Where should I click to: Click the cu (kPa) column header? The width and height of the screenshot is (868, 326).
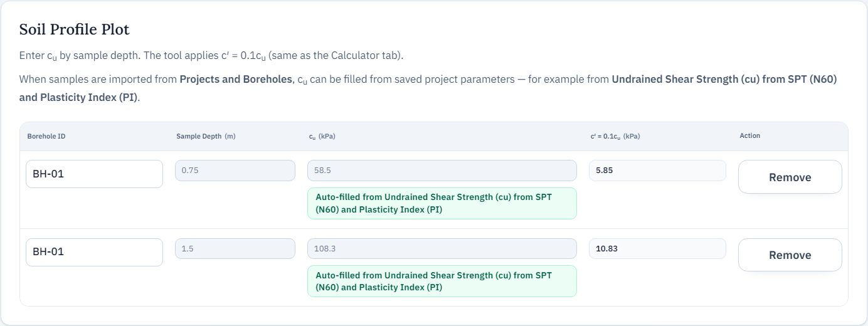(x=317, y=136)
